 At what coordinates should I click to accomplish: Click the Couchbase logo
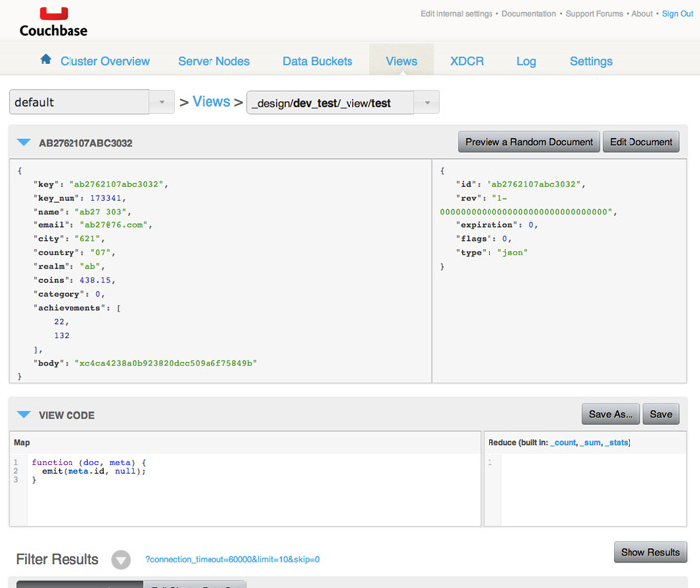pos(54,22)
